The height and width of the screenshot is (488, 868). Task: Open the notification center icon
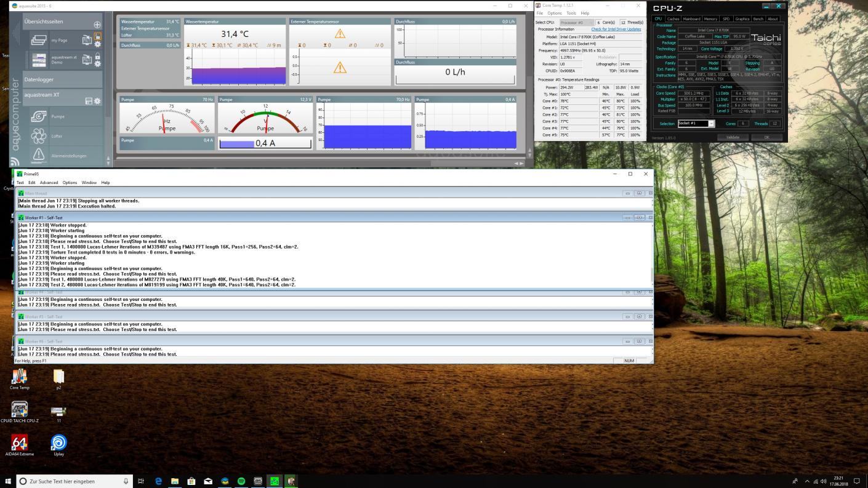(x=856, y=481)
